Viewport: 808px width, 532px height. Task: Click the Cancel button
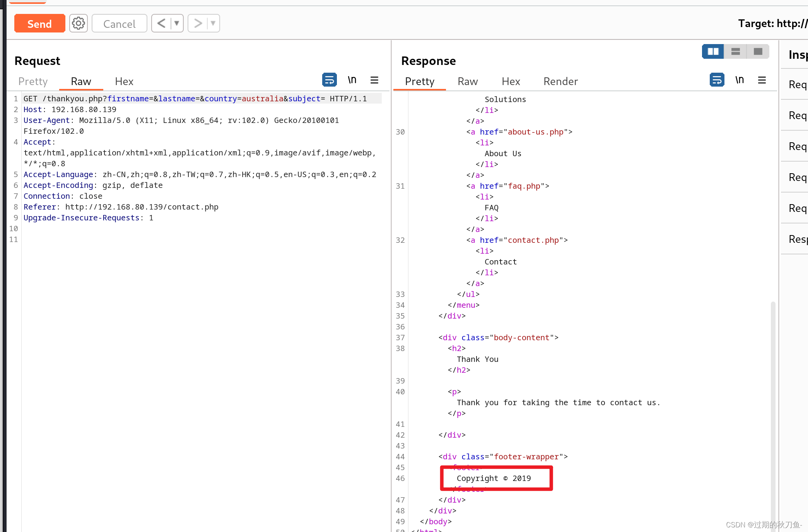click(x=119, y=24)
